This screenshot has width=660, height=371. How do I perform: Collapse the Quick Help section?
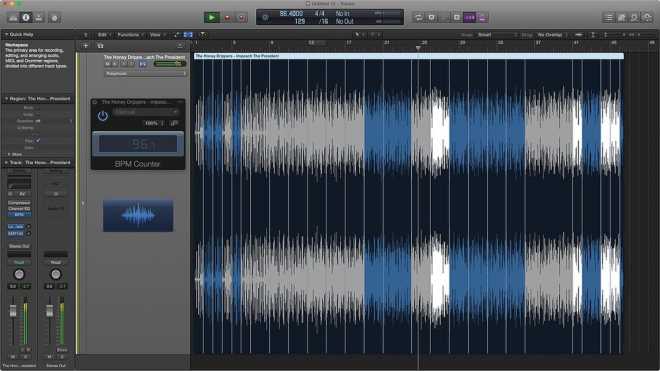pyautogui.click(x=6, y=35)
